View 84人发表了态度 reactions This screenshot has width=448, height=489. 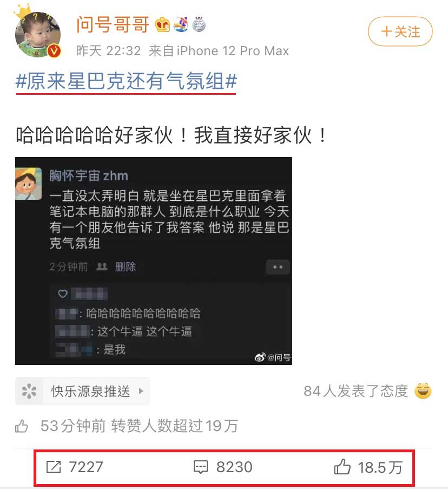pos(356,391)
